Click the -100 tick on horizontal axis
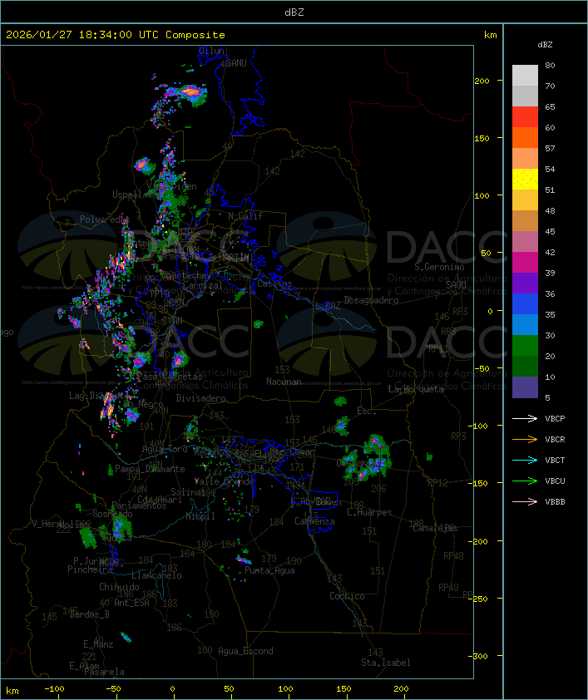Image resolution: width=588 pixels, height=700 pixels. point(54,689)
